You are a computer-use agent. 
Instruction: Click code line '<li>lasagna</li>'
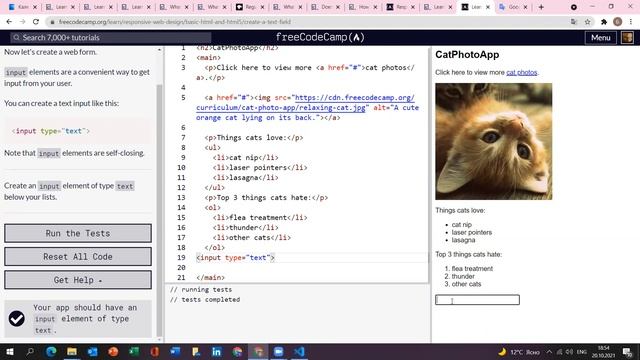245,178
